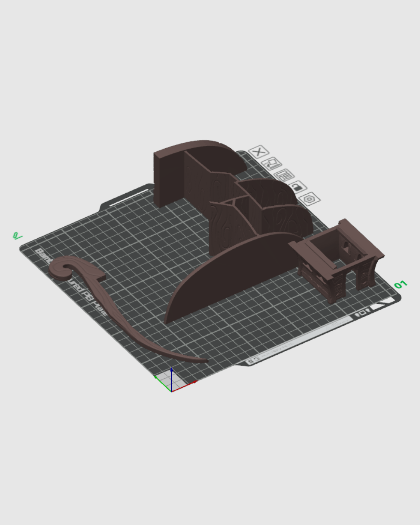420x525 pixels.
Task: Click the X icon to remove the plate
Action: click(x=258, y=152)
